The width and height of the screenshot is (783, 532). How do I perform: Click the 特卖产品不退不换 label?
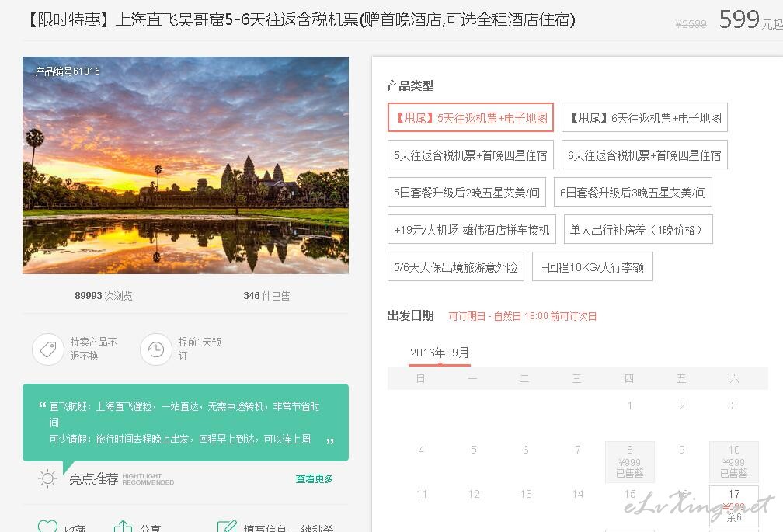pyautogui.click(x=93, y=349)
